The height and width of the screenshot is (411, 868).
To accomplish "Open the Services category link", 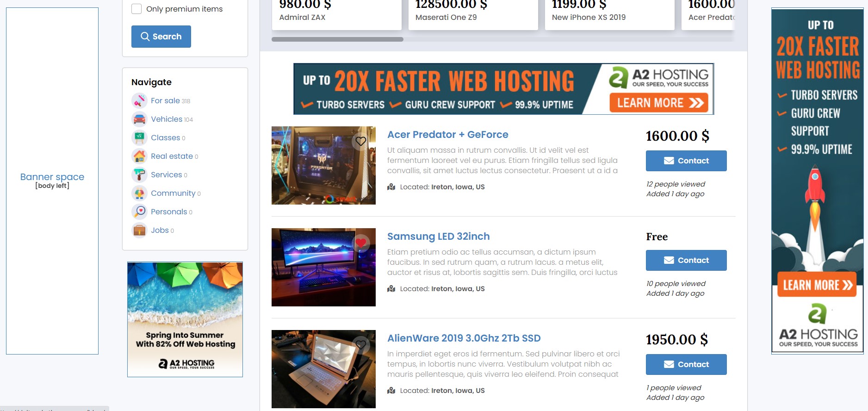I will (x=166, y=174).
